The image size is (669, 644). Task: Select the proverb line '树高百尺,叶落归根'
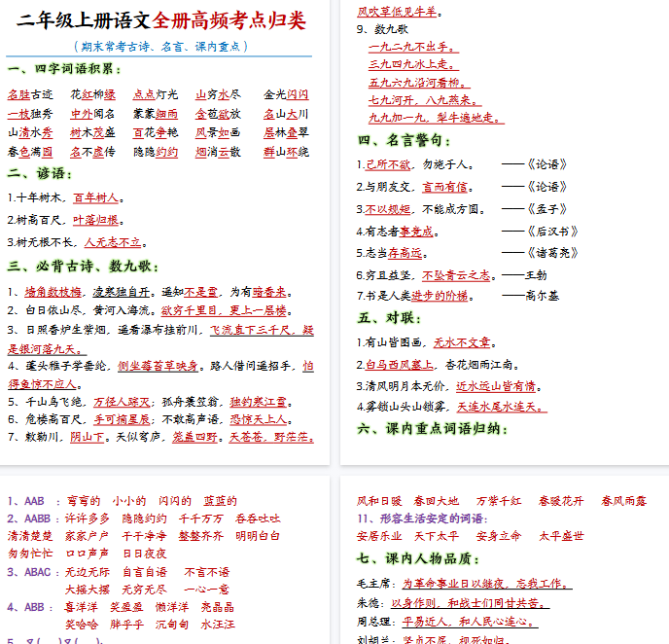[66, 220]
